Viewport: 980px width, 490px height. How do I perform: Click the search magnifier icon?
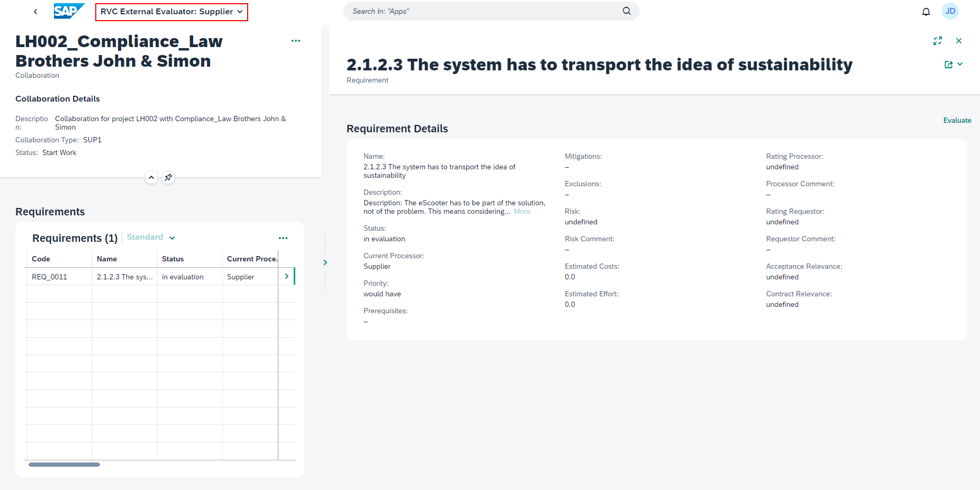(x=627, y=11)
